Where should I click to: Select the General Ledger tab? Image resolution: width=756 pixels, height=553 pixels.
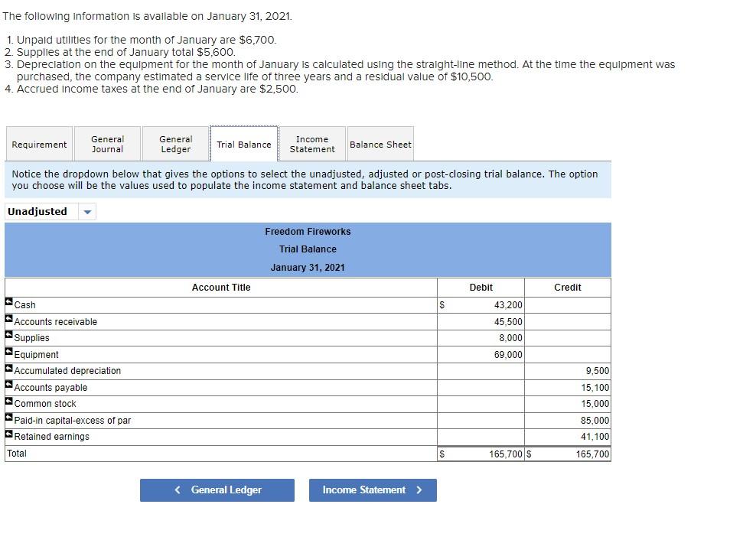(175, 144)
